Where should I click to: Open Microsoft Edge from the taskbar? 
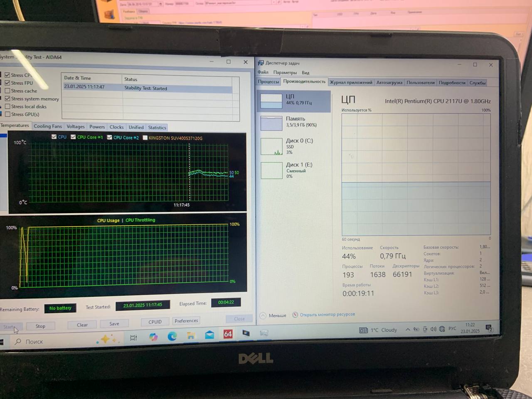(172, 336)
